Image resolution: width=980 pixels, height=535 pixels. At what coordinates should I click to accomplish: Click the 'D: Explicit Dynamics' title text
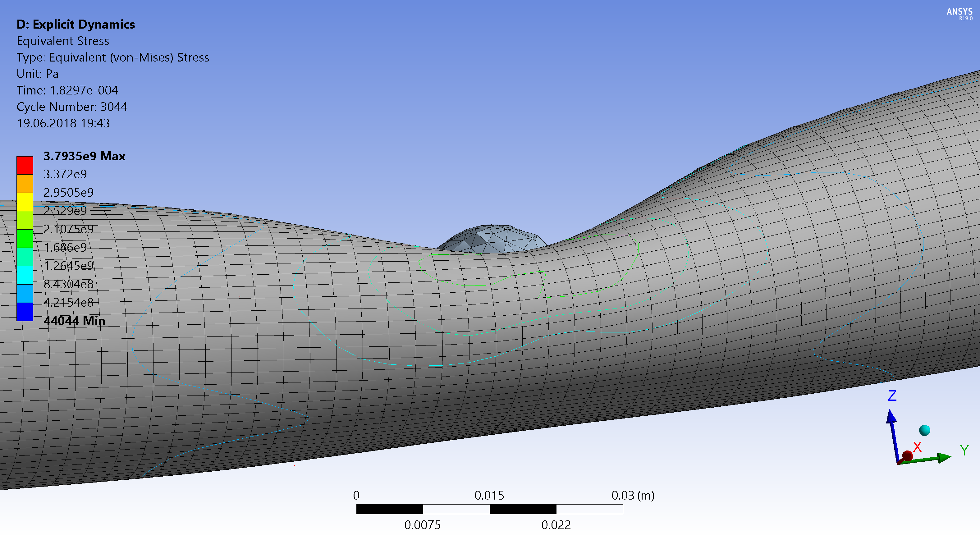tap(76, 24)
